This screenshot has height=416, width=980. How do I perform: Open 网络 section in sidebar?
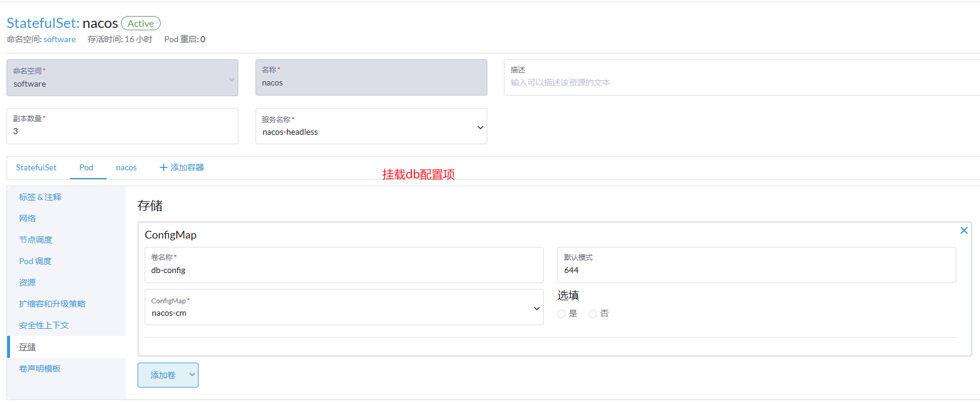tap(27, 218)
